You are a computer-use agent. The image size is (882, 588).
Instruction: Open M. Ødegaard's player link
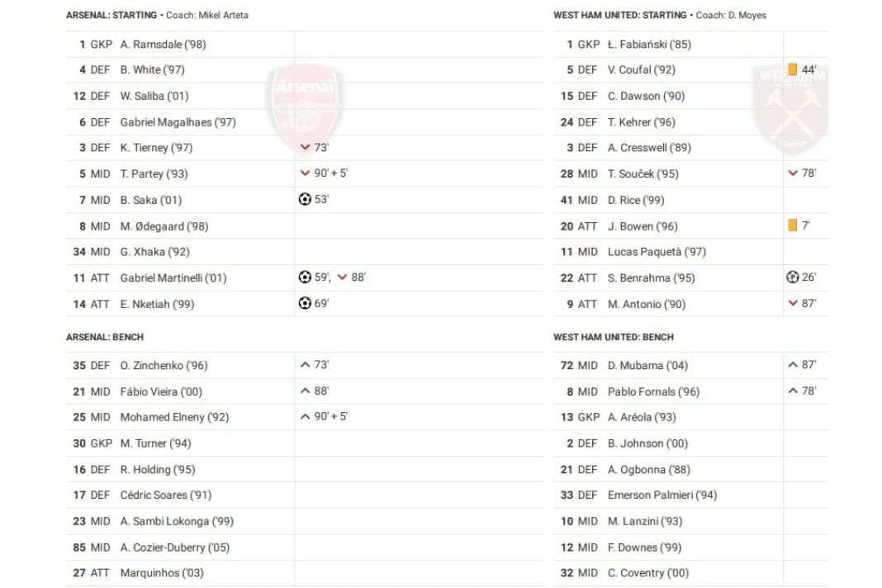point(152,226)
